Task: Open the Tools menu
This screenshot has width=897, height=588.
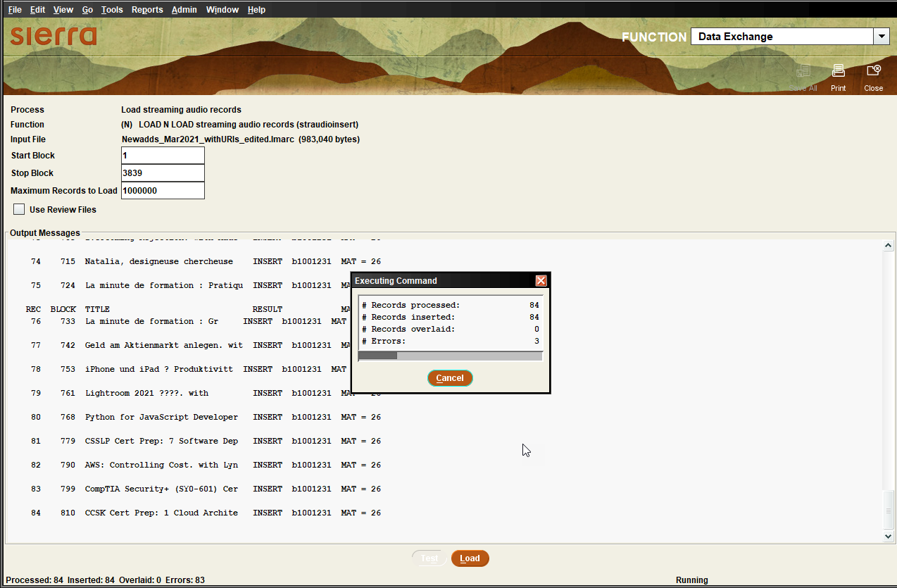Action: click(x=112, y=10)
